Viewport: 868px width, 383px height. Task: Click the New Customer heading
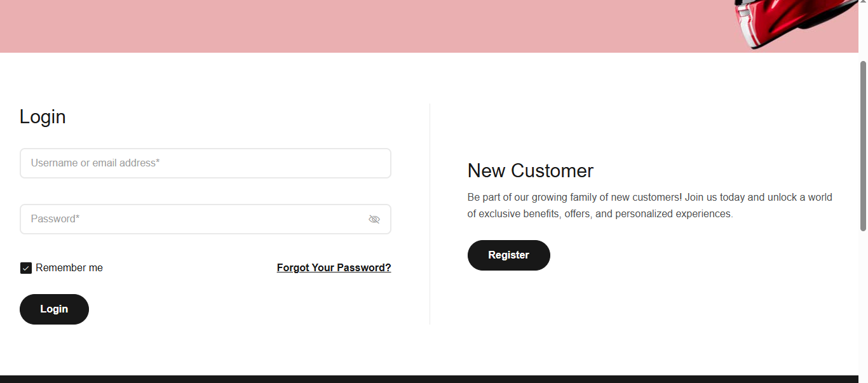530,171
